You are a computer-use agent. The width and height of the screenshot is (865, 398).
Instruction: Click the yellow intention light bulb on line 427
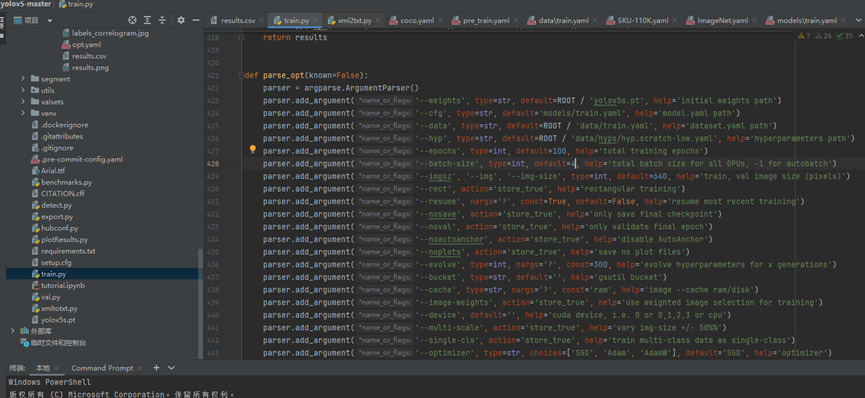[253, 150]
